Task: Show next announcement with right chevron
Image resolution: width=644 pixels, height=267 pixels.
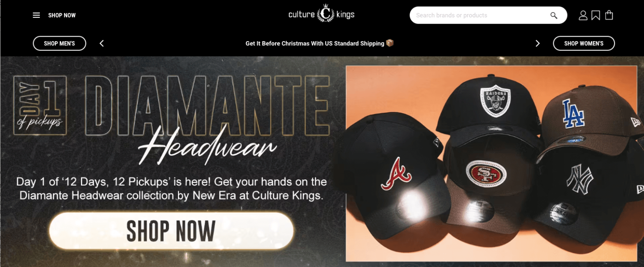Action: pyautogui.click(x=538, y=43)
